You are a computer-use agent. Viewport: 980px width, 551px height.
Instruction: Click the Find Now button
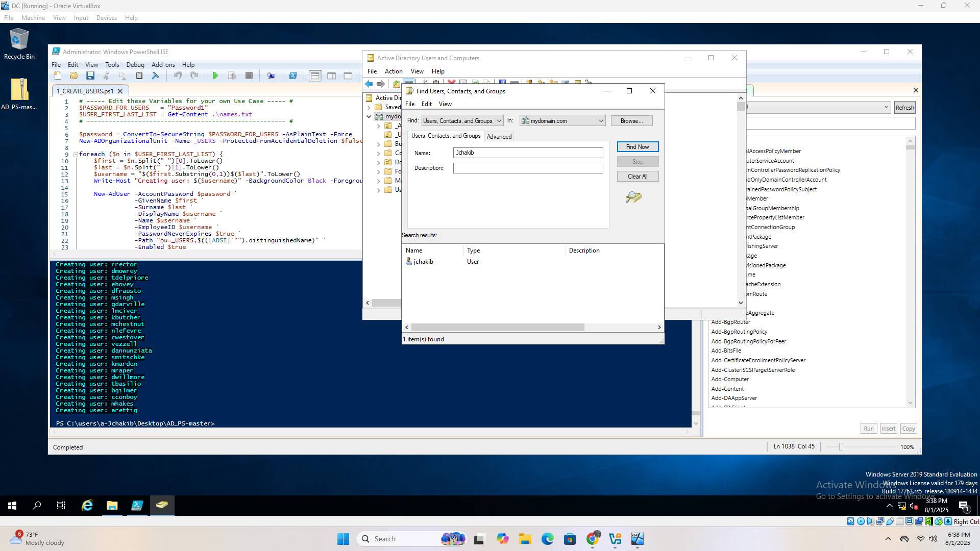click(638, 147)
